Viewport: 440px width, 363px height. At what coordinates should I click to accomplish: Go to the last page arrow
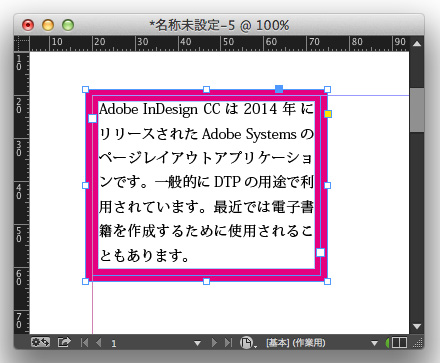[228, 342]
